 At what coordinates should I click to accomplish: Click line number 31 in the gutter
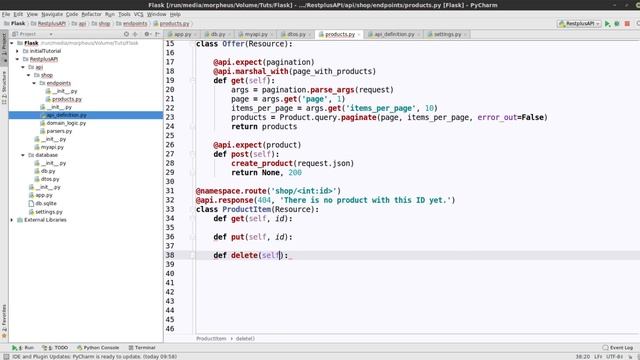click(170, 191)
